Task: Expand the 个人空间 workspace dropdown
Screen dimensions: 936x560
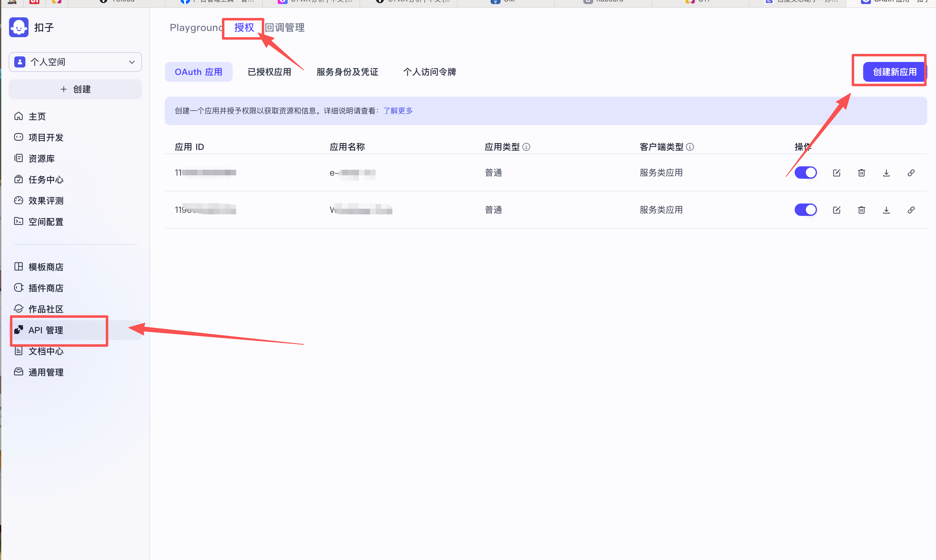Action: 75,62
